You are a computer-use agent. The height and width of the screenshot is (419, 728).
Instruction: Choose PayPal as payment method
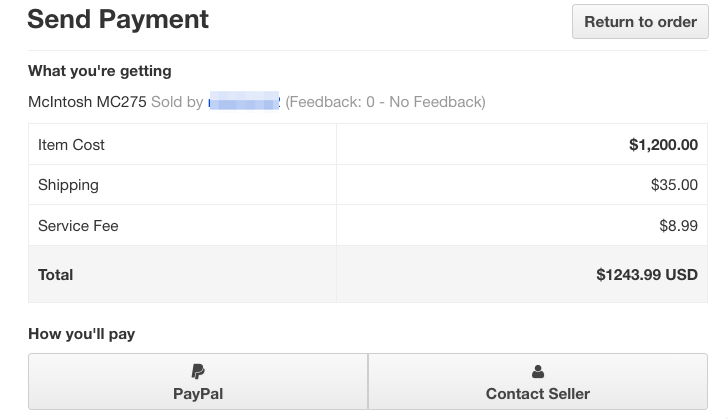point(198,381)
